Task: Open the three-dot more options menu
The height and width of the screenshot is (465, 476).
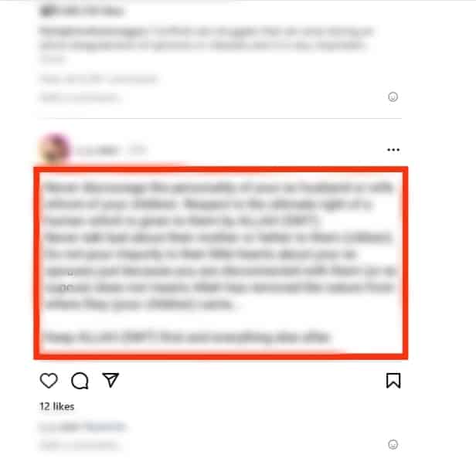Action: tap(393, 150)
